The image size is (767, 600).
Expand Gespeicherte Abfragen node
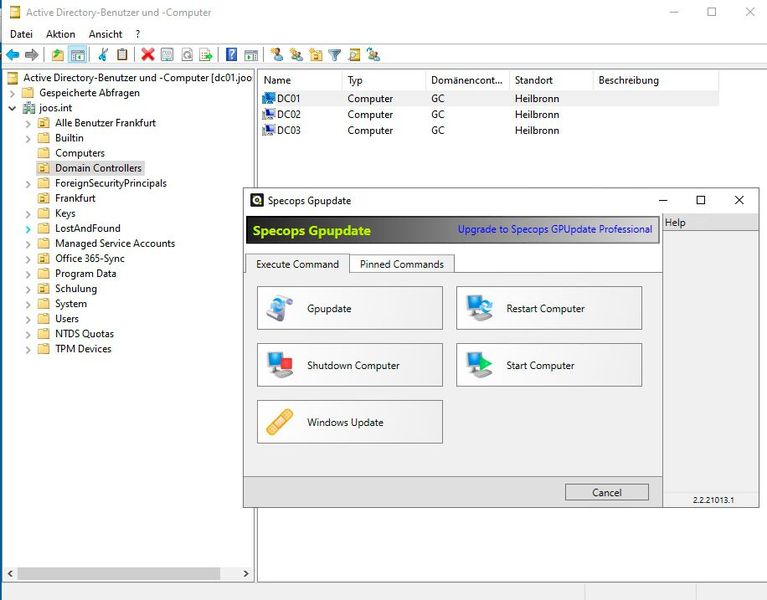pyautogui.click(x=13, y=93)
